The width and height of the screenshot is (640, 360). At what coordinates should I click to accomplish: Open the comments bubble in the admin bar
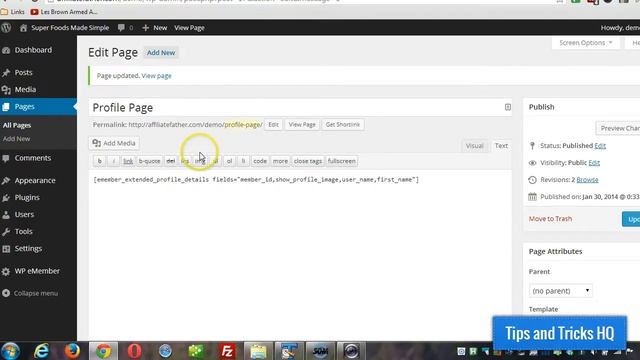[125, 28]
